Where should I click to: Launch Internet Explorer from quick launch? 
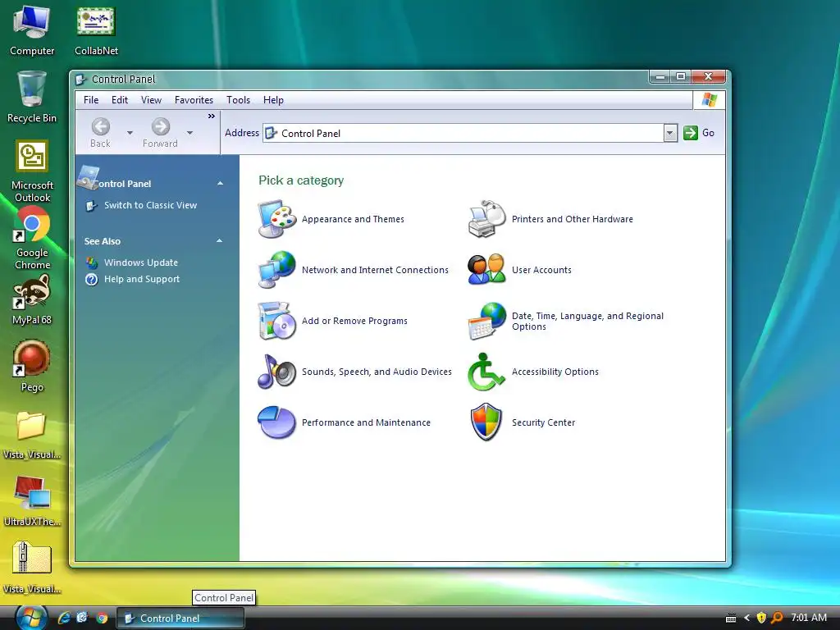point(64,618)
